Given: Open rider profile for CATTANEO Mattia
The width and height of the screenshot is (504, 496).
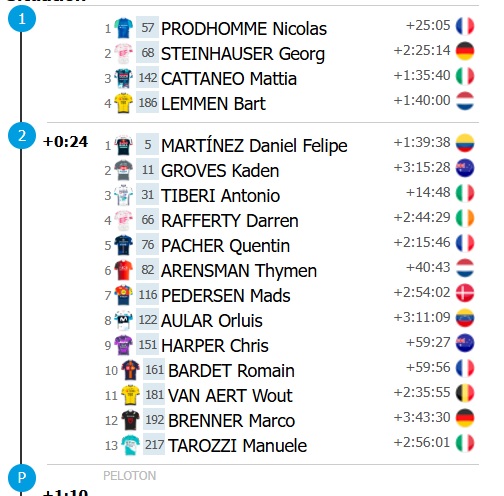Looking at the screenshot, I should point(229,79).
